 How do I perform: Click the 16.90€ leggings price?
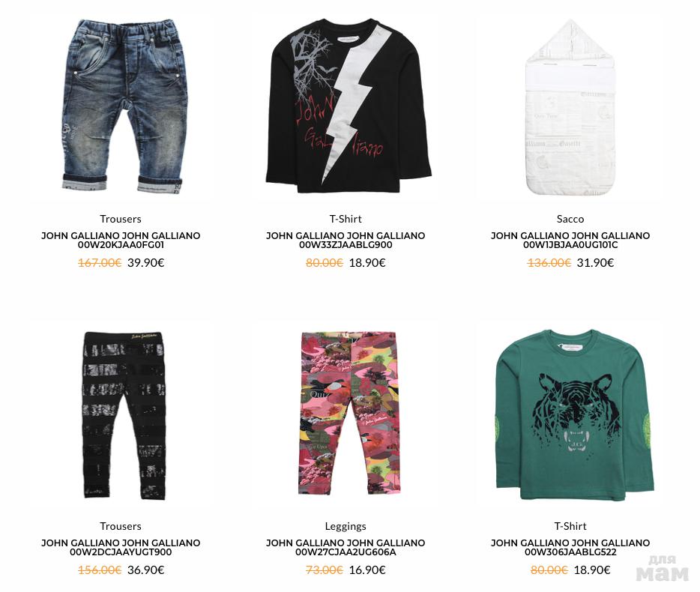(367, 570)
